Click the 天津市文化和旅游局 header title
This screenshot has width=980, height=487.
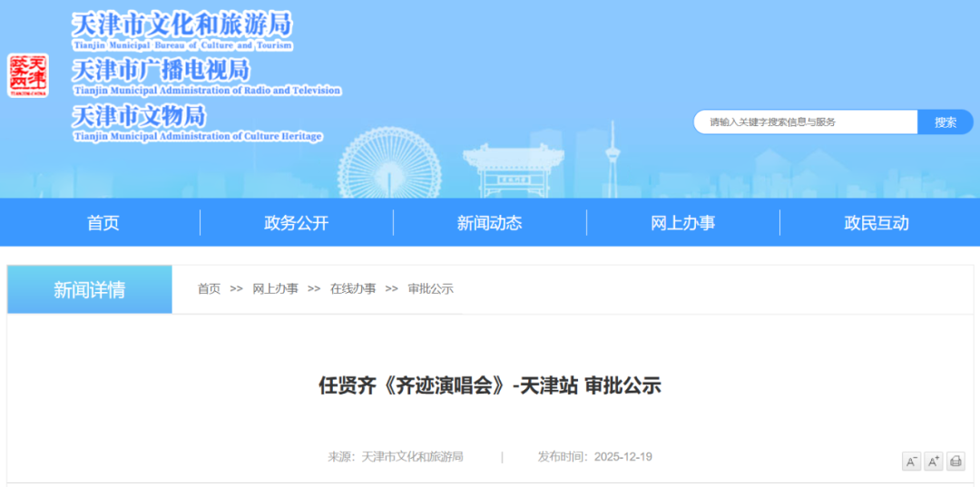182,24
